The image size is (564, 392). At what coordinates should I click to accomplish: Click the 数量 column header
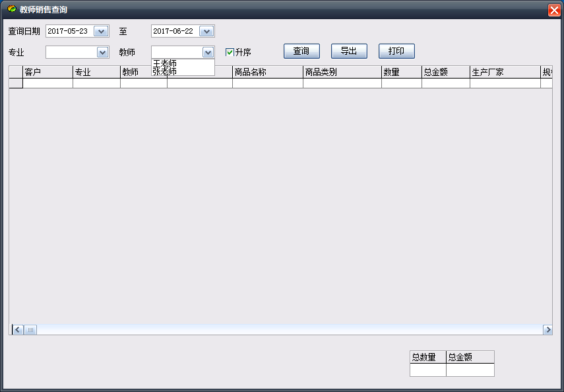402,72
